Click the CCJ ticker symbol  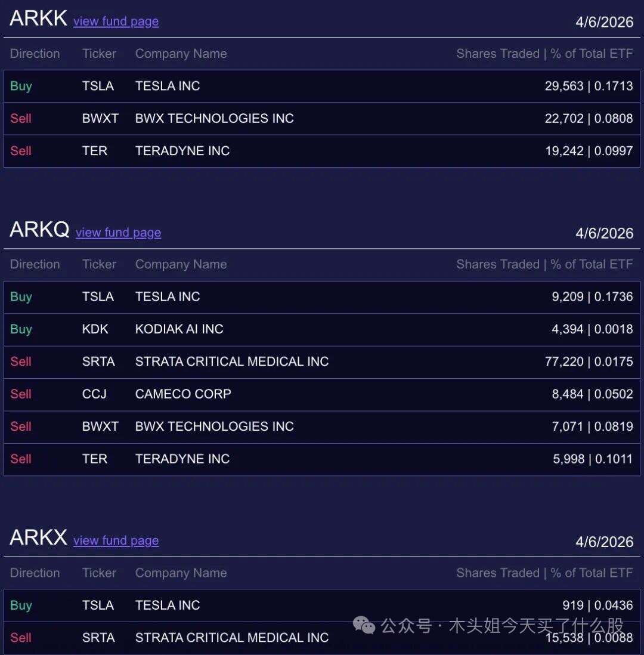[94, 394]
